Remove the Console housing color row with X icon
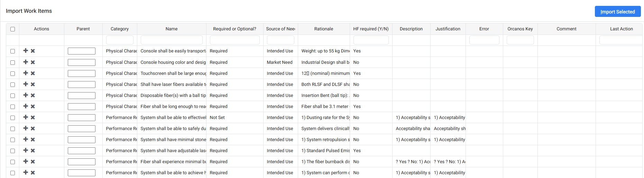 point(33,62)
